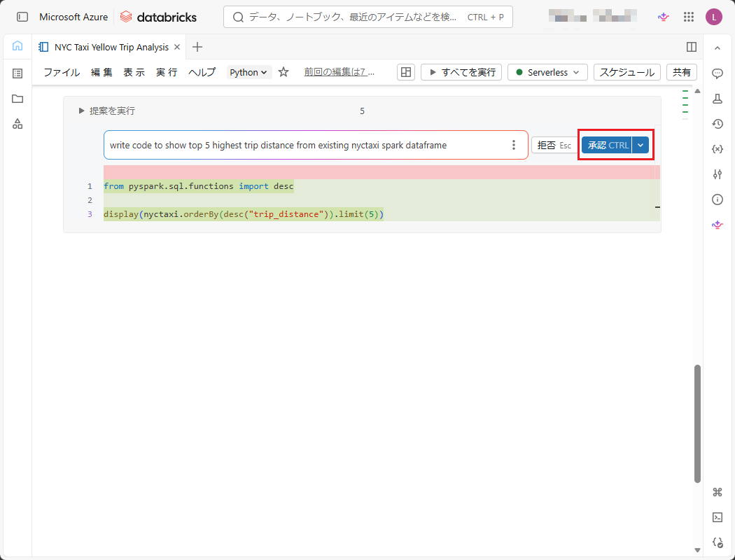Open the ファイル menu
Screen dimensions: 735x560
click(62, 72)
